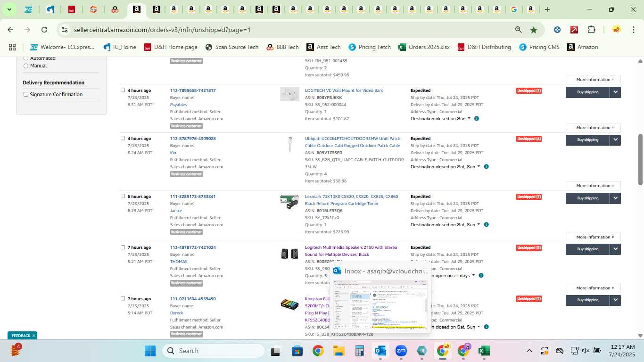644x362 pixels.
Task: Open the Chrome profile avatar
Action: pyautogui.click(x=616, y=30)
